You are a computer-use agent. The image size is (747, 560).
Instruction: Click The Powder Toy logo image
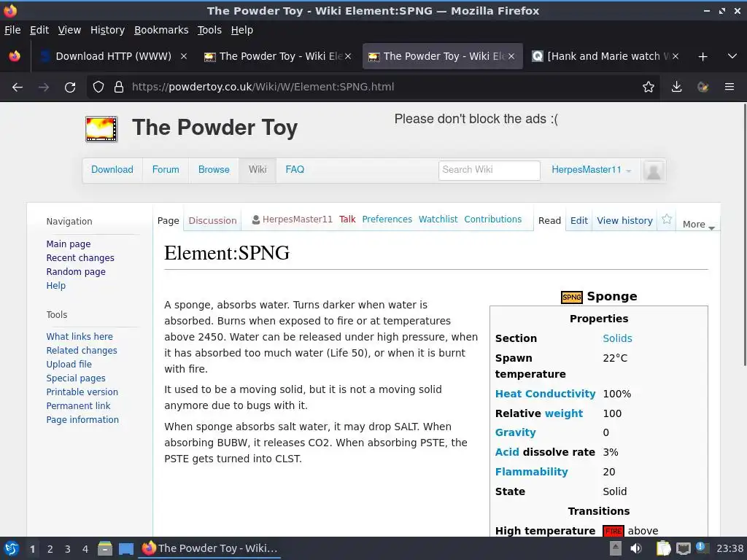click(101, 129)
